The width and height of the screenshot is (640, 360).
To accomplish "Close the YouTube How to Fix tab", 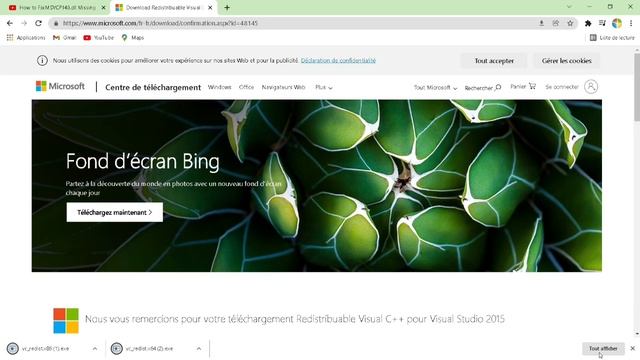I will point(103,7).
